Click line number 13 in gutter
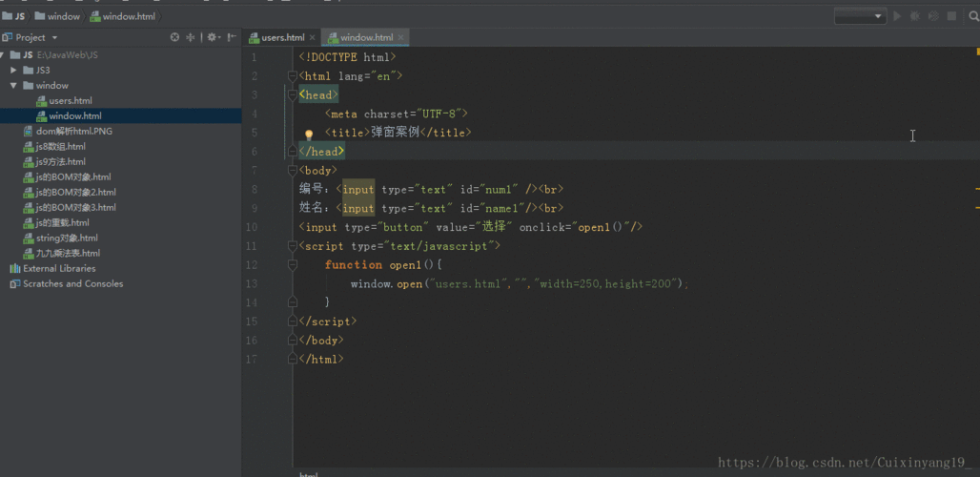The width and height of the screenshot is (980, 477). coord(252,284)
